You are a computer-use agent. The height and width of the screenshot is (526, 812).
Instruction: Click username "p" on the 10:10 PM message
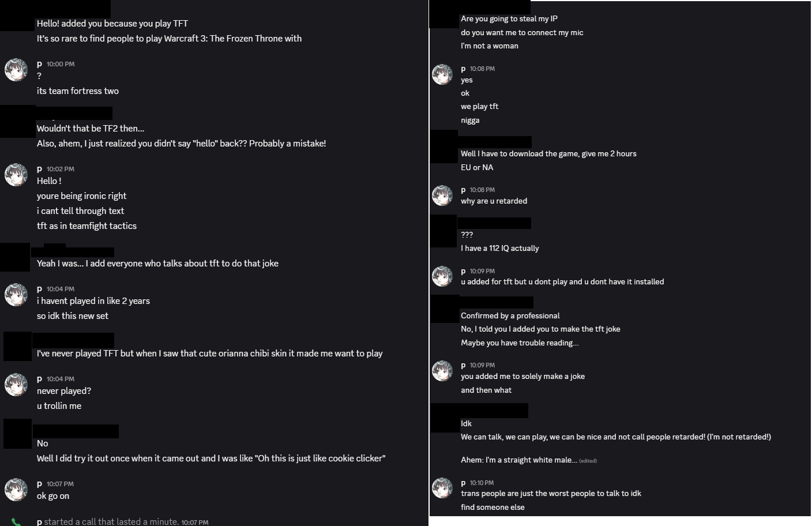coord(463,483)
